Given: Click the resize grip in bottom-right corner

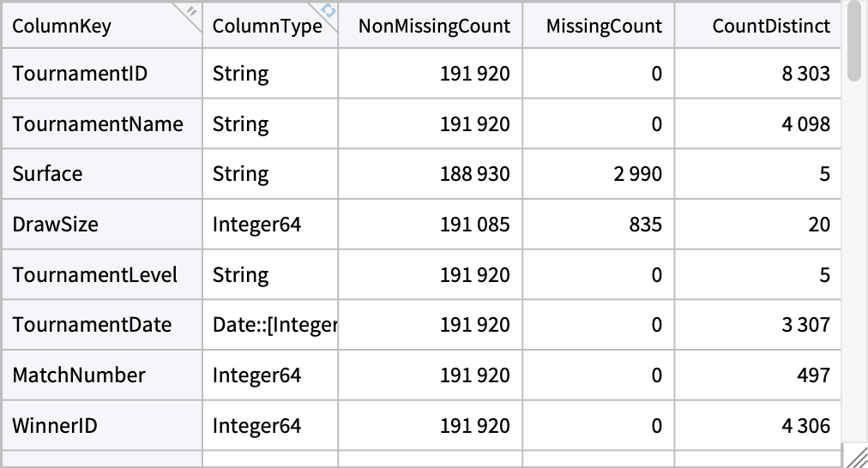Looking at the screenshot, I should 854,456.
